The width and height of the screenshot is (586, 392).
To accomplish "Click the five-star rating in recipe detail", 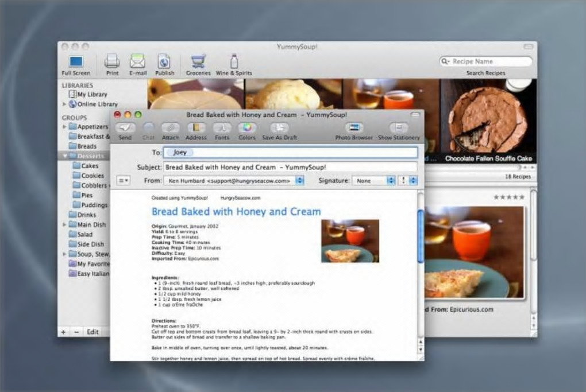I will coord(509,197).
